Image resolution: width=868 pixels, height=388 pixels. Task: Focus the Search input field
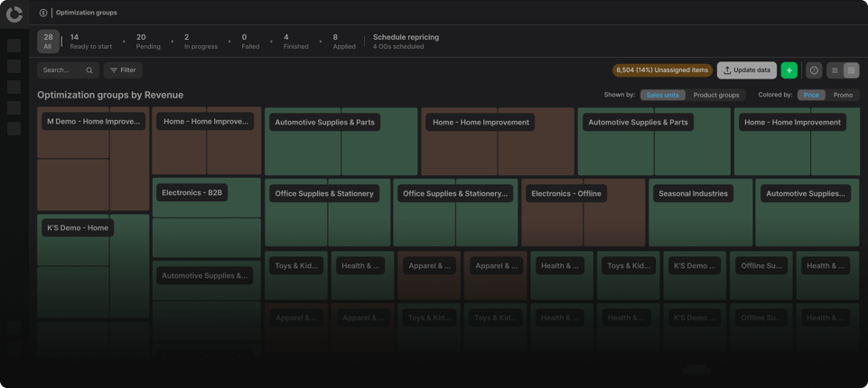(x=68, y=70)
